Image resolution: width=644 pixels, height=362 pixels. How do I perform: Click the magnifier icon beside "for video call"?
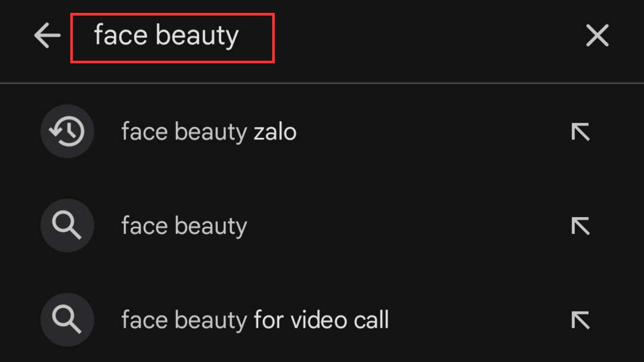[x=67, y=320]
